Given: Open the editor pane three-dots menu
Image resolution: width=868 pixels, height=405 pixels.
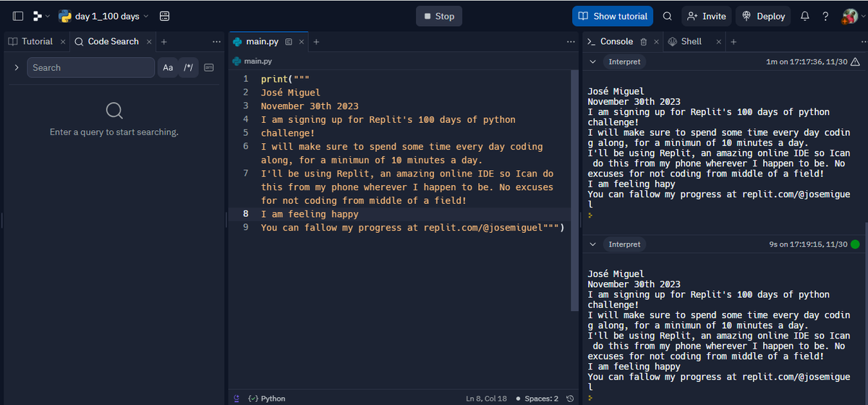Looking at the screenshot, I should 571,42.
